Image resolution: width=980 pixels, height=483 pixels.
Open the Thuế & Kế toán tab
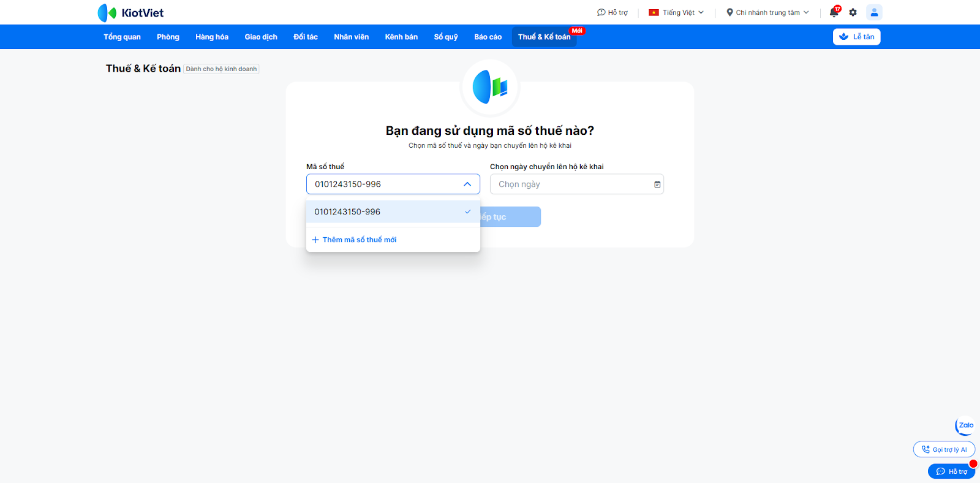(545, 37)
